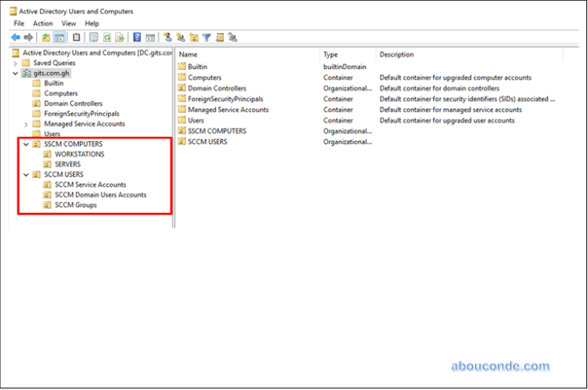Click the Create new group toolbar icon
The width and height of the screenshot is (588, 390).
coord(180,37)
